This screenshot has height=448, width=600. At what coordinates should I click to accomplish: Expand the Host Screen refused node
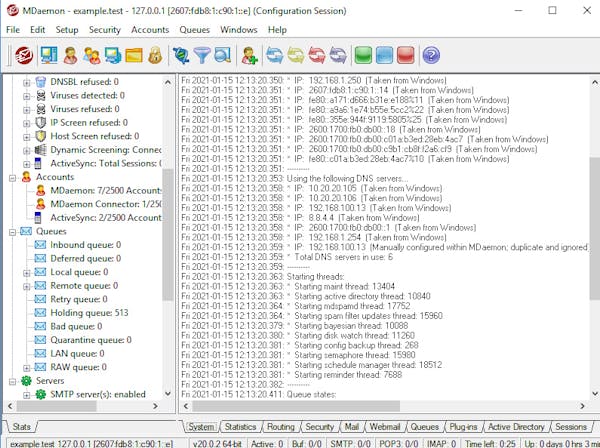point(26,137)
